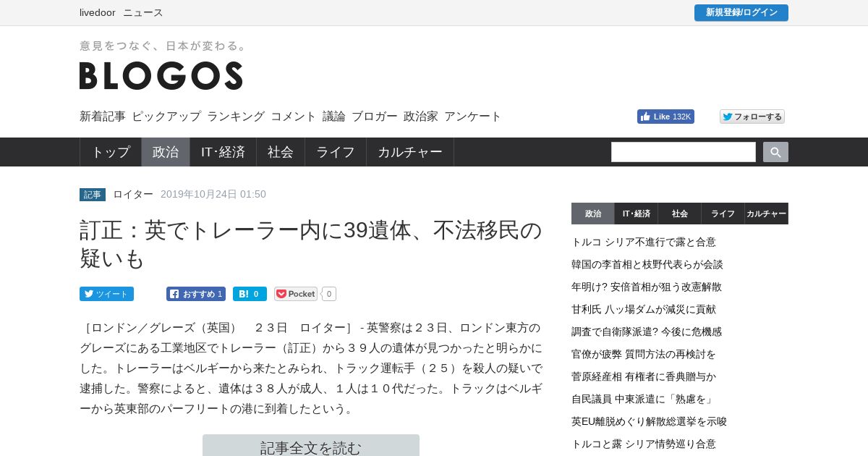Open the ニュース link in the top bar
868x456 pixels.
point(143,12)
